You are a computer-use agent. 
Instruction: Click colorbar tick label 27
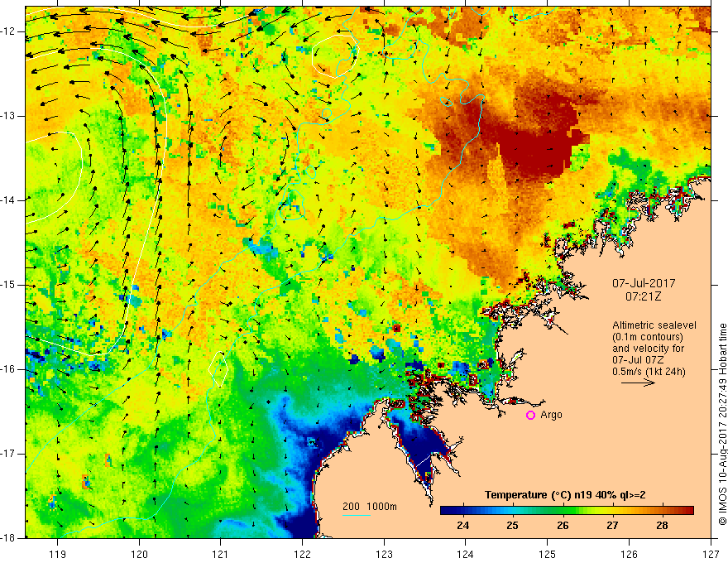(612, 526)
